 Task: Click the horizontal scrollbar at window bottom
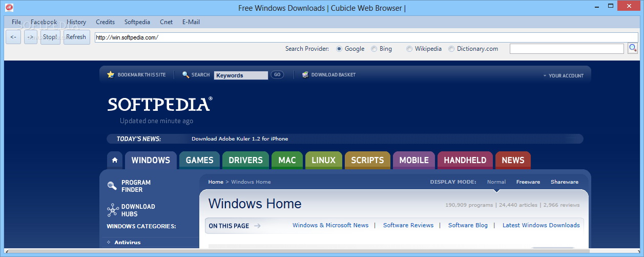click(322, 251)
